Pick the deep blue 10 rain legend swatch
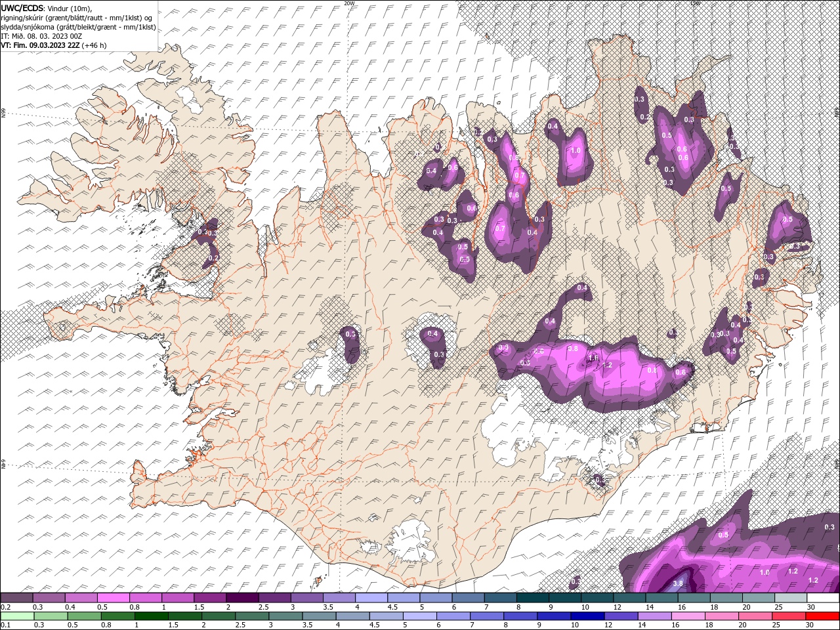The height and width of the screenshot is (630, 840). [x=587, y=616]
